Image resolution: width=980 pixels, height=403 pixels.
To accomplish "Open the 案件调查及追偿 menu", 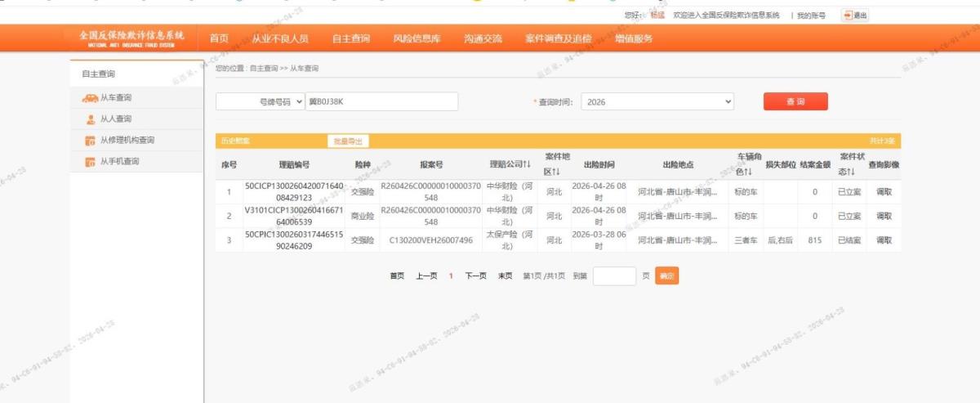I will coord(559,38).
